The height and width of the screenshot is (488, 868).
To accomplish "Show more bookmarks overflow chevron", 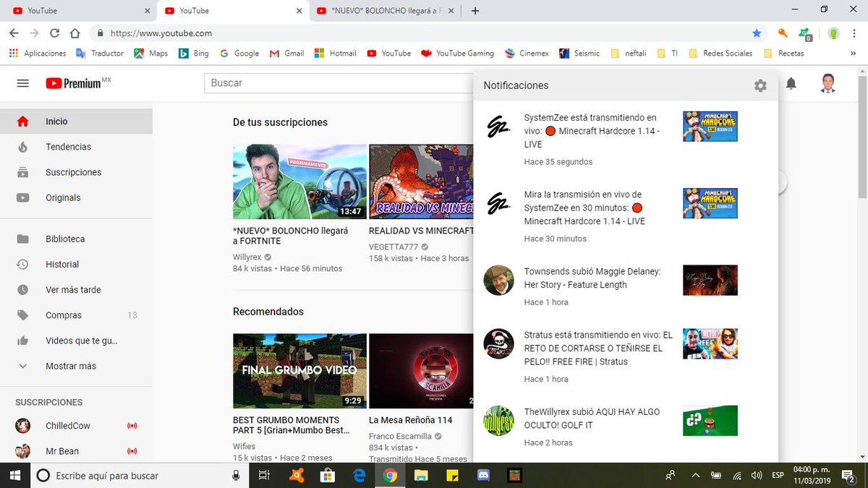I will (852, 53).
